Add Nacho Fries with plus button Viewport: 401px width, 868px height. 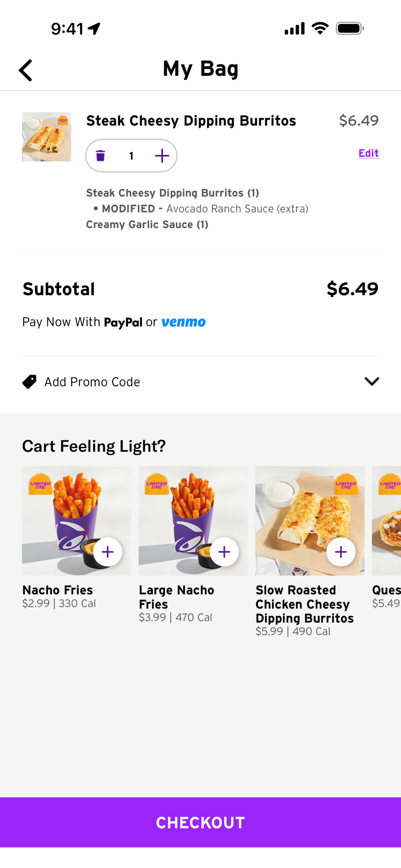[x=108, y=552]
